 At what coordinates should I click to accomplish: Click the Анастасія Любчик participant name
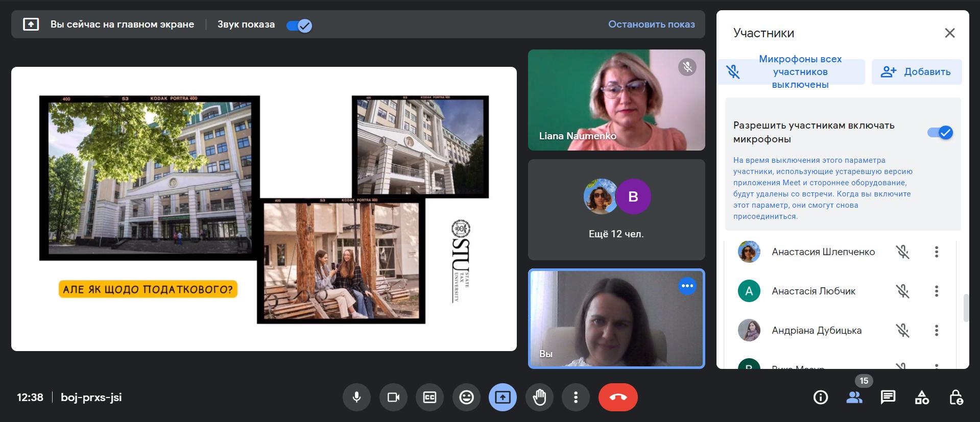point(814,291)
